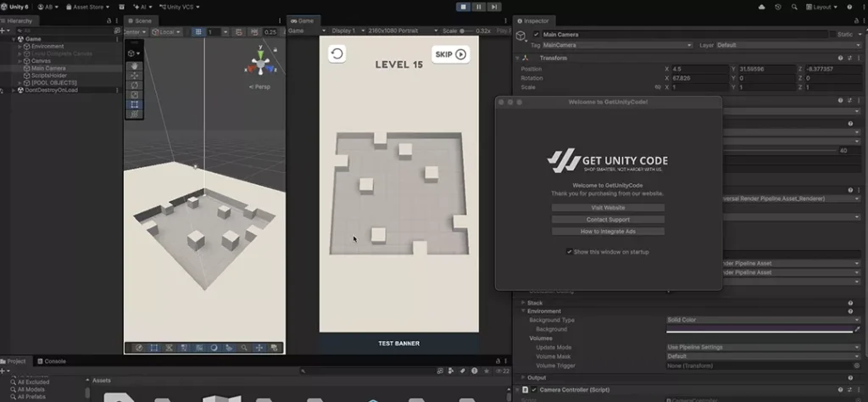868x402 pixels.
Task: Select the Transform tool in Scene toolbar
Action: pos(134,114)
